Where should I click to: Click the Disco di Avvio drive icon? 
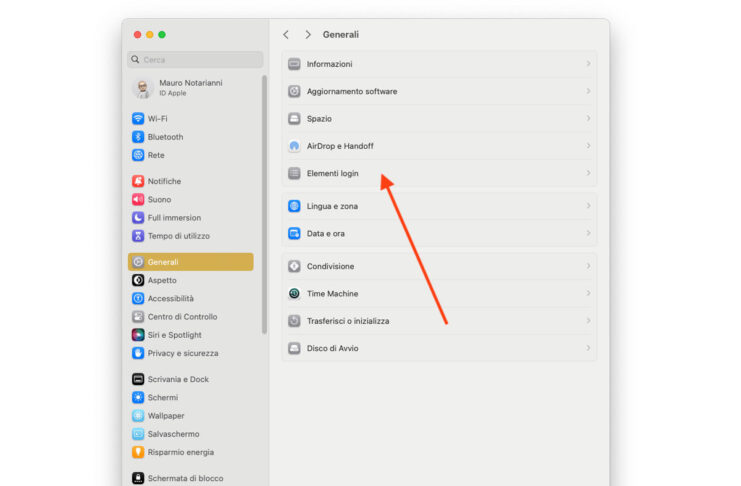294,348
